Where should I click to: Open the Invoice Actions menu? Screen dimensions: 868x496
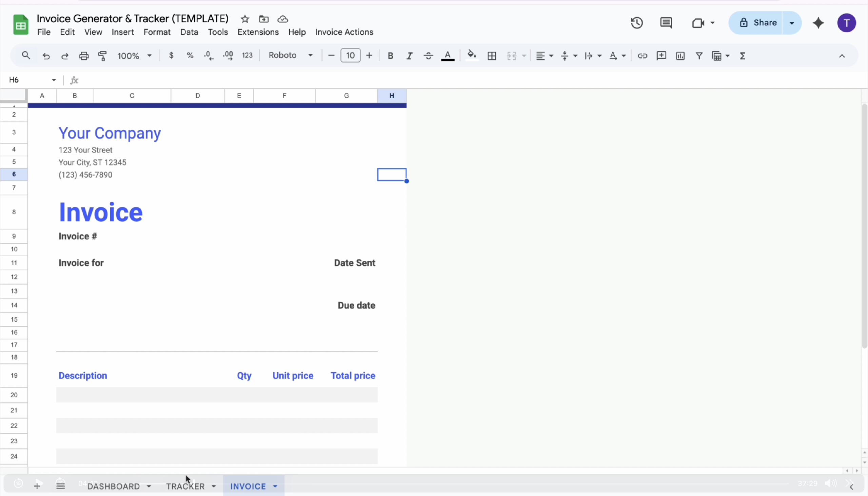344,32
